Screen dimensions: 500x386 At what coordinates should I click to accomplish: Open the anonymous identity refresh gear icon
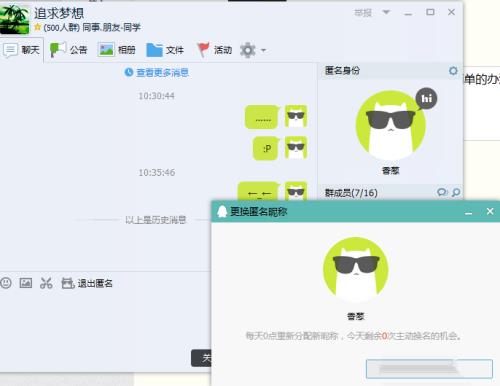pos(453,71)
